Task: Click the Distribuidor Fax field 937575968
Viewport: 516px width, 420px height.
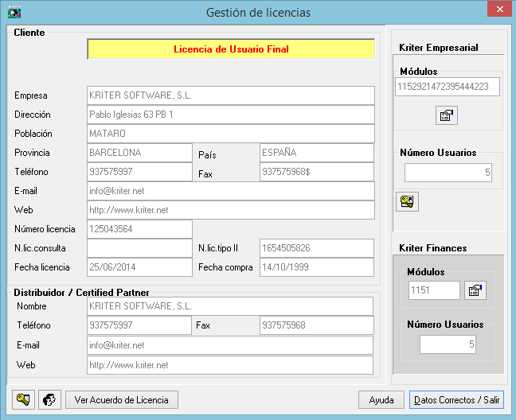Action: 317,325
